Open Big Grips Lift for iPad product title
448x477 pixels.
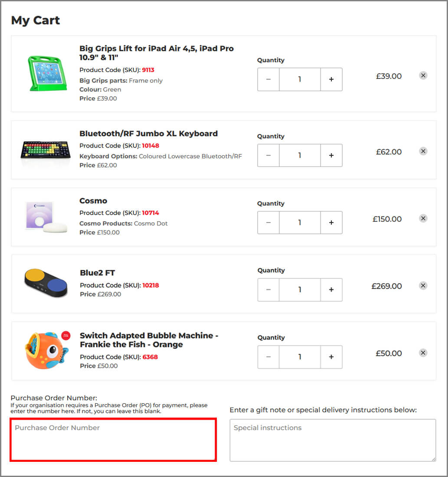coord(157,53)
